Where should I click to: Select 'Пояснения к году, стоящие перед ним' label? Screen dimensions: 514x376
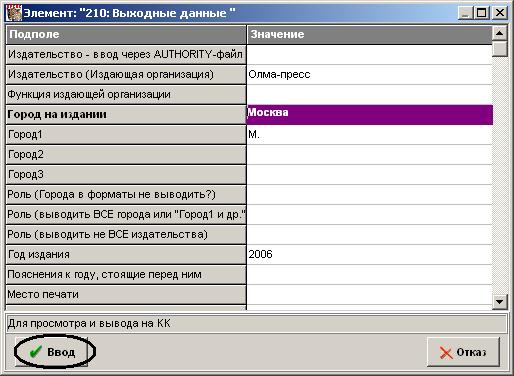(126, 274)
